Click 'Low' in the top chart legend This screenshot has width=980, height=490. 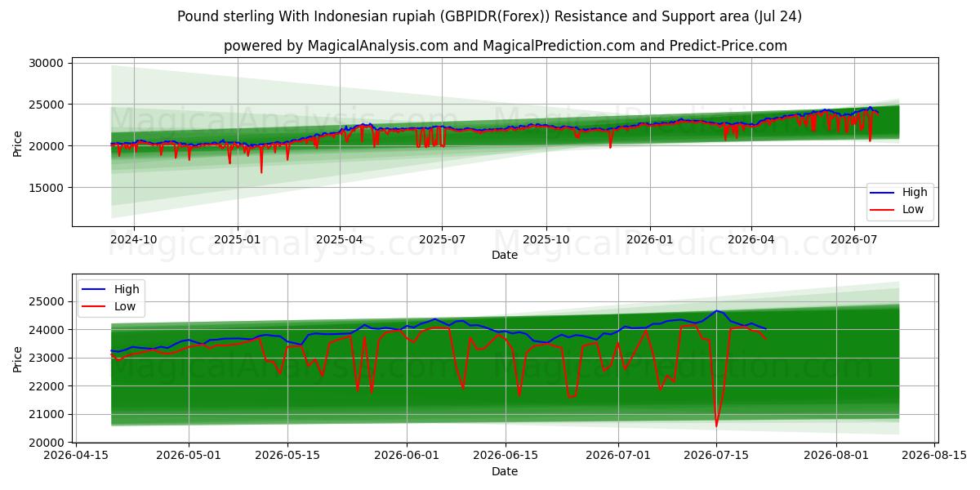913,209
